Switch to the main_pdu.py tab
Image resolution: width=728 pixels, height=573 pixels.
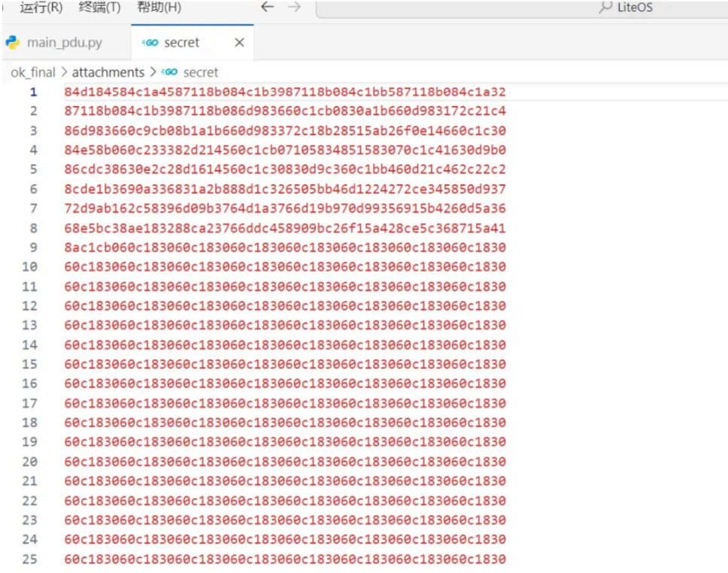(66, 42)
